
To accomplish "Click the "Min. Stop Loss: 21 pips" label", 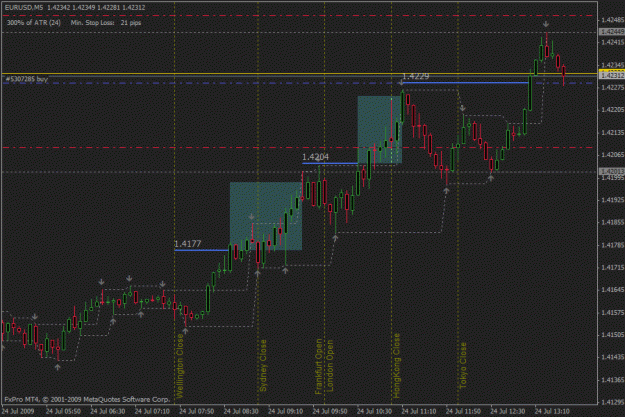I will click(x=106, y=23).
